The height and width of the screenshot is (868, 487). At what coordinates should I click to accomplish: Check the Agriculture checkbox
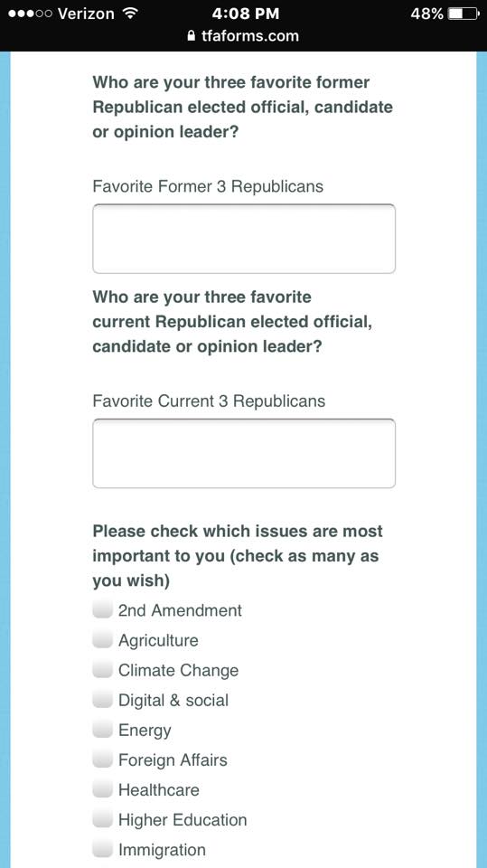(x=102, y=640)
